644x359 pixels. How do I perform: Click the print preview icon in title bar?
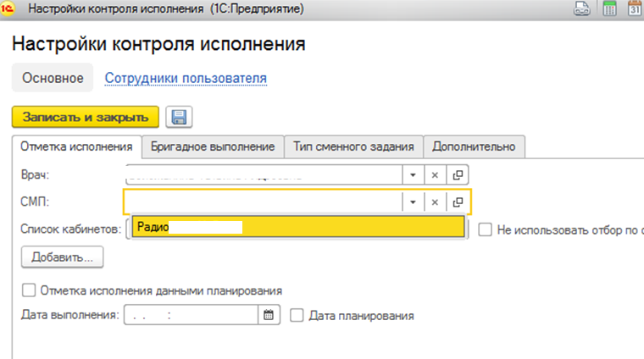point(582,10)
